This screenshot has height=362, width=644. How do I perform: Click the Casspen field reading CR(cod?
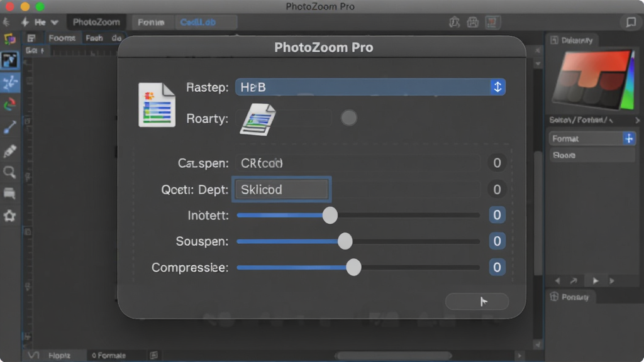tap(357, 163)
